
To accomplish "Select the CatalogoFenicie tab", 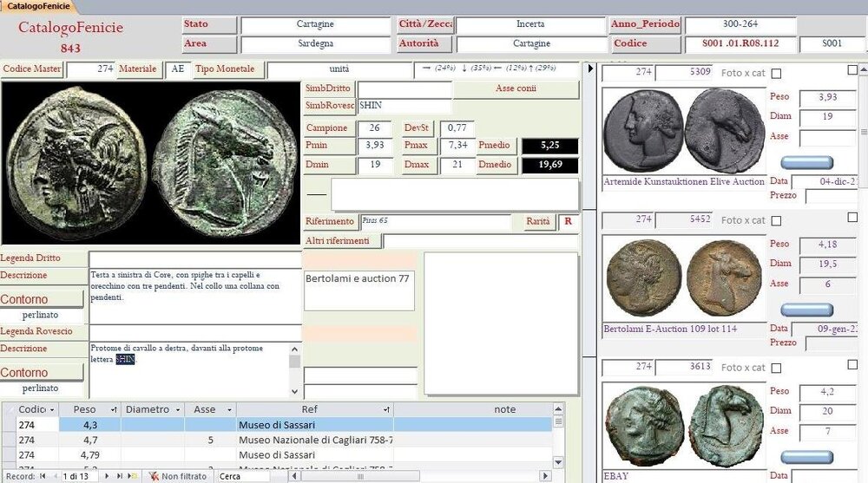I will 39,6.
